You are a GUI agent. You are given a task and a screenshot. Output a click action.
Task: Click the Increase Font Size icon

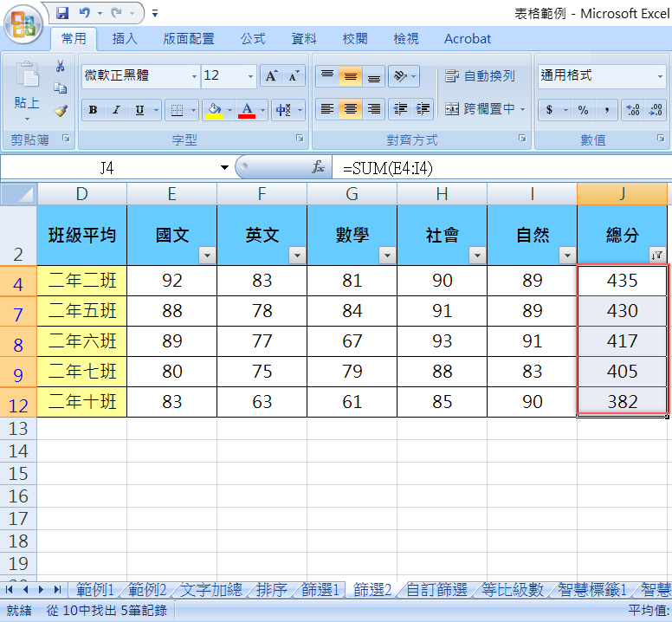271,76
